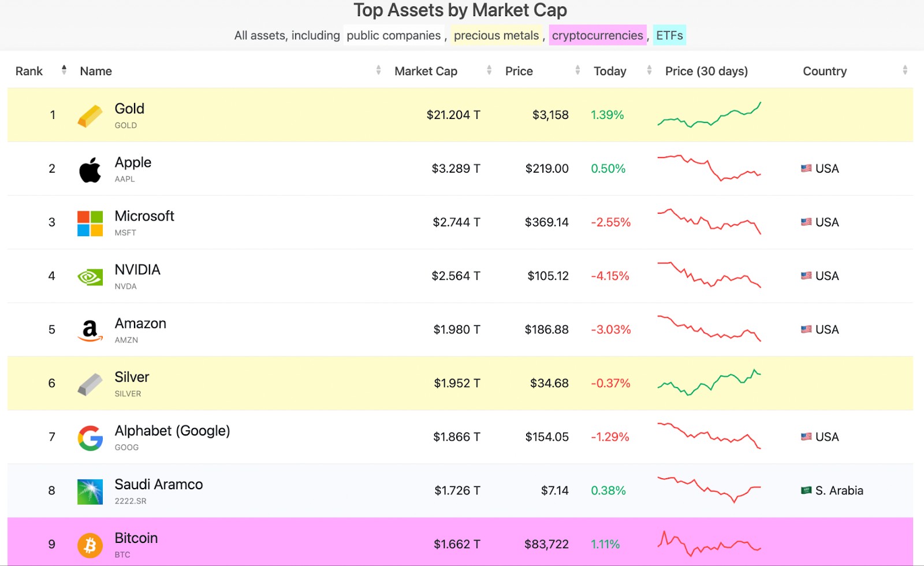Screen dimensions: 924x566
Task: Sort table by Today column arrows
Action: coord(649,70)
